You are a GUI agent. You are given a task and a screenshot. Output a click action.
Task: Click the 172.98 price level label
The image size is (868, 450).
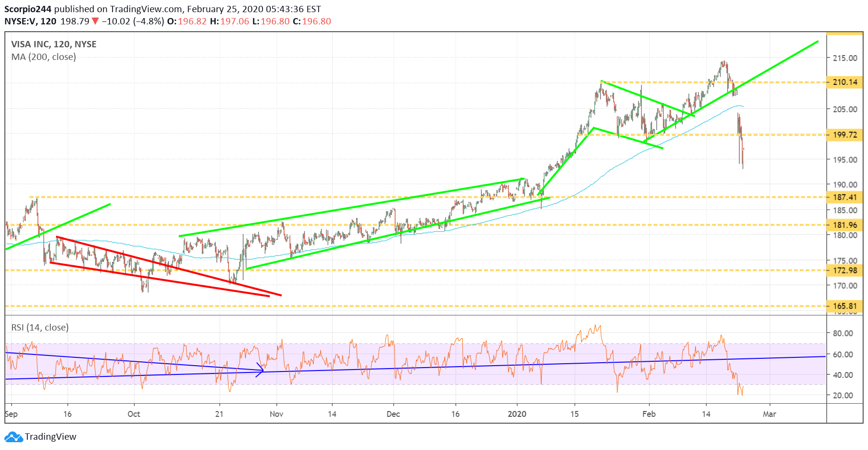tap(845, 270)
